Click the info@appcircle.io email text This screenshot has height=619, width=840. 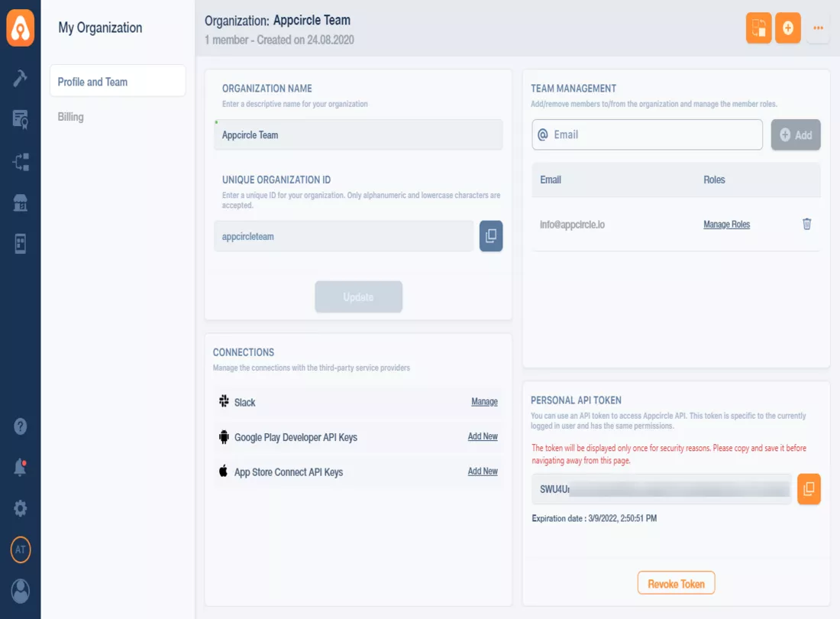tap(572, 225)
